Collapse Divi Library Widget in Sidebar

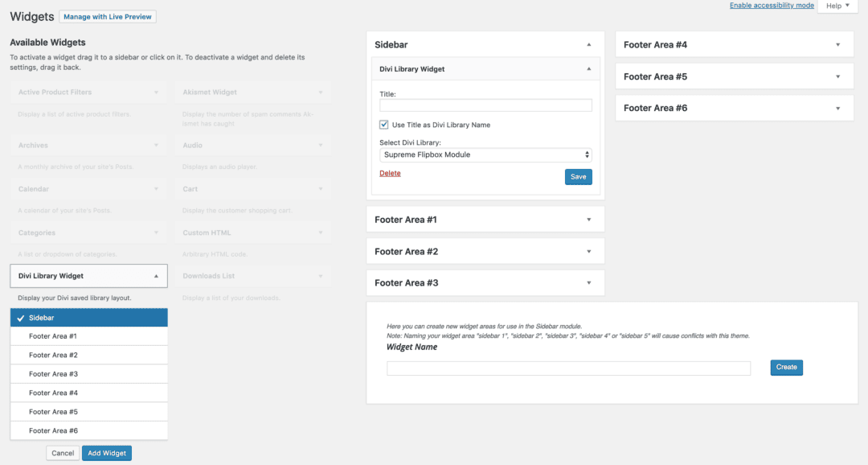click(589, 69)
